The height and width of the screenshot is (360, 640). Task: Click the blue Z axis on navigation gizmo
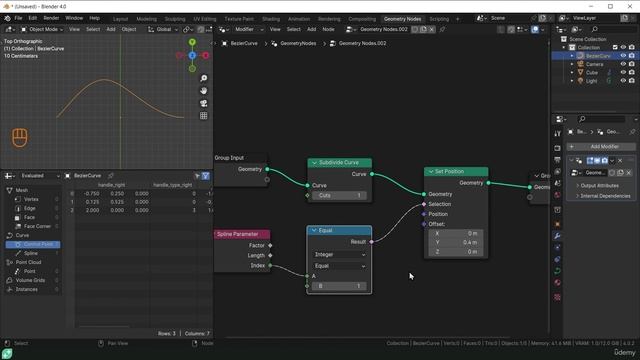pos(192,55)
